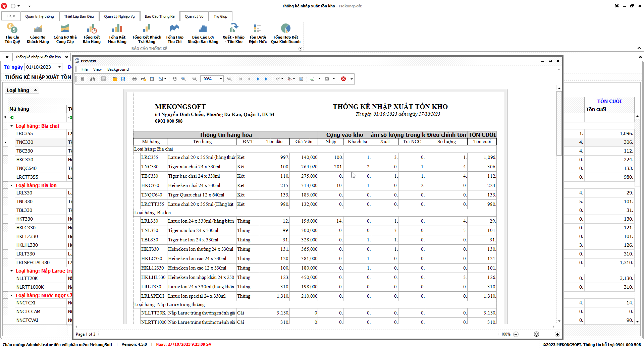Click the Quick Print icon in Preview toolbar

143,79
